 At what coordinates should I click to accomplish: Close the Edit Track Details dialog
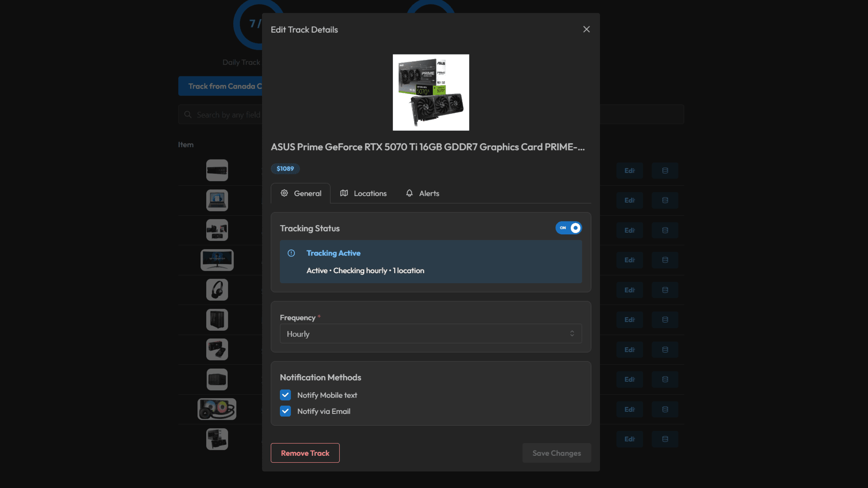point(586,29)
